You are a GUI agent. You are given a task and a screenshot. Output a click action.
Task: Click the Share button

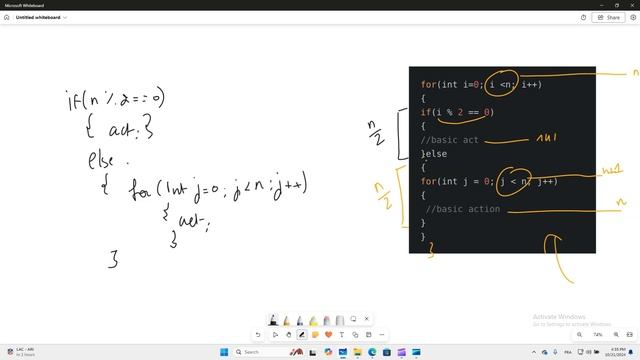pos(608,18)
